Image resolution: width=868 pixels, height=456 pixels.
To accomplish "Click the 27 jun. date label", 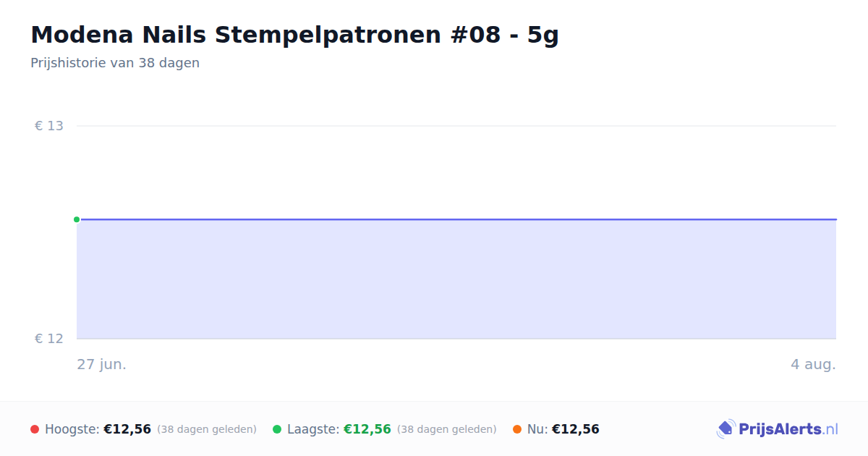I will tap(102, 364).
